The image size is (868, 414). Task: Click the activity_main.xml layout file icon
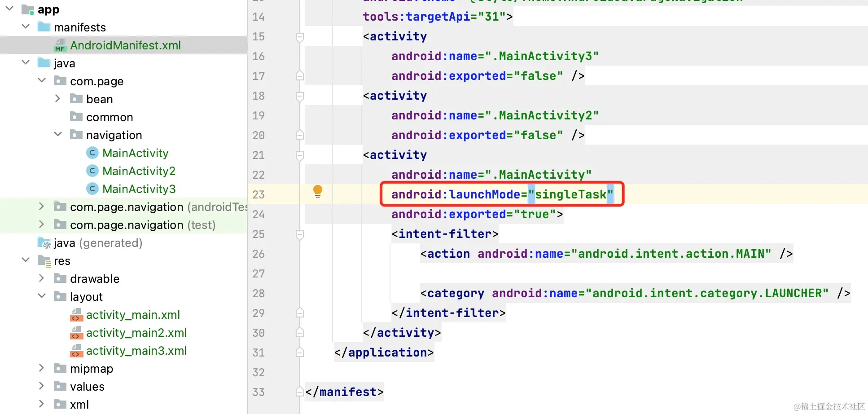(x=76, y=315)
